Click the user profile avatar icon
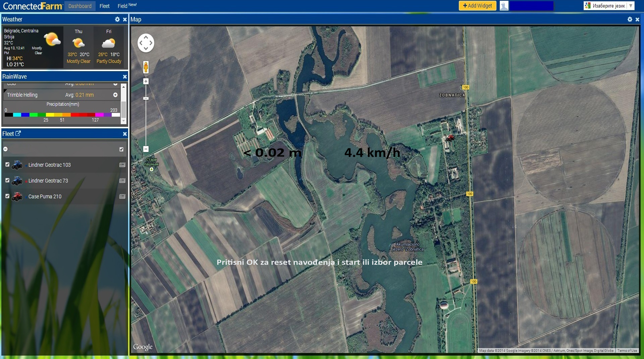 click(504, 6)
